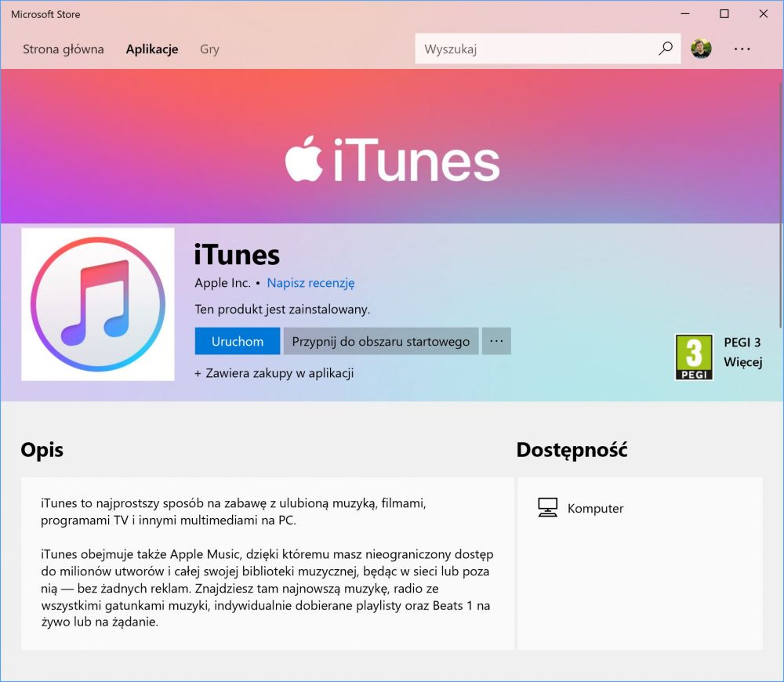This screenshot has height=682, width=784.
Task: Go to Strona główna tab
Action: [64, 49]
